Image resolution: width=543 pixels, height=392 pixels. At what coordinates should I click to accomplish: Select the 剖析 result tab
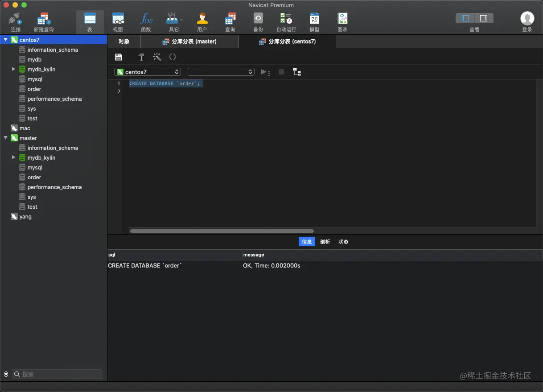tap(325, 242)
